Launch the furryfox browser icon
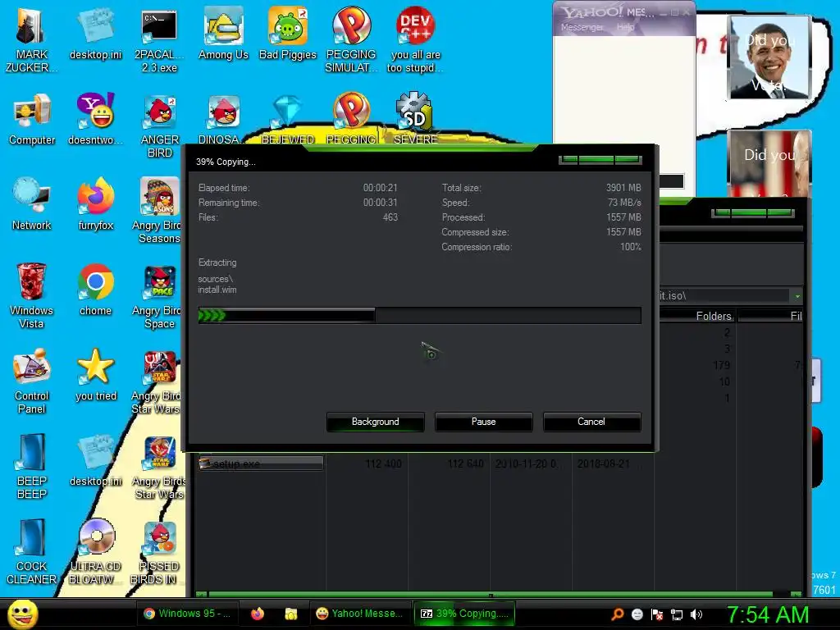Viewport: 840px width, 630px height. (x=95, y=204)
